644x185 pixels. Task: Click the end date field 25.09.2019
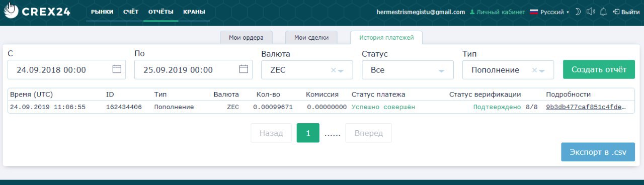(193, 70)
